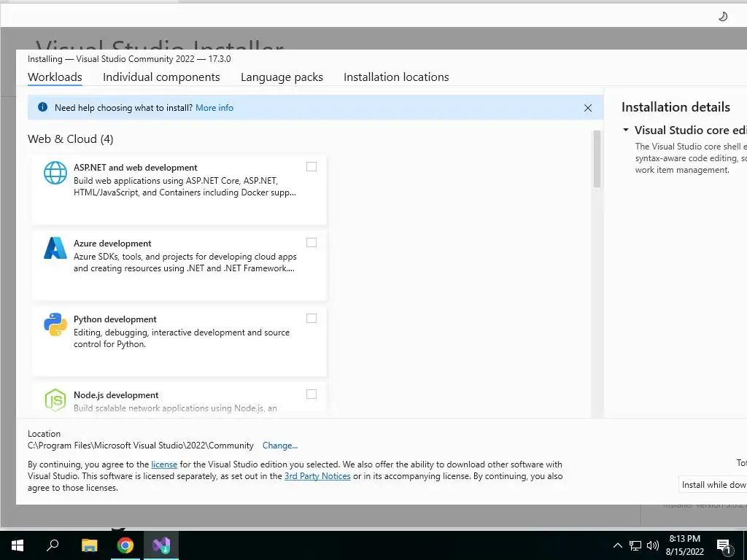Click the taskbar clock and date
Viewport: 747px width, 560px height.
tap(684, 545)
